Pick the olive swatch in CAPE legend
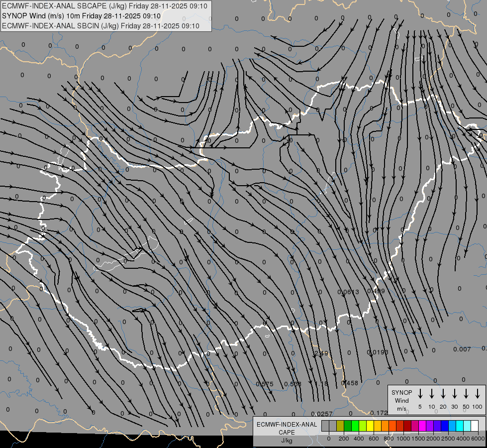 pos(340,426)
